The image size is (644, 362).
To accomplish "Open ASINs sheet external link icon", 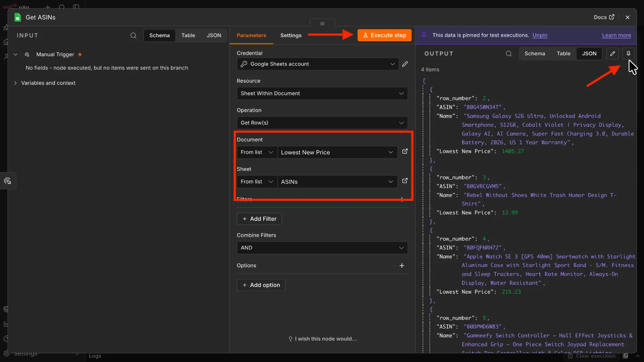I will pos(405,181).
